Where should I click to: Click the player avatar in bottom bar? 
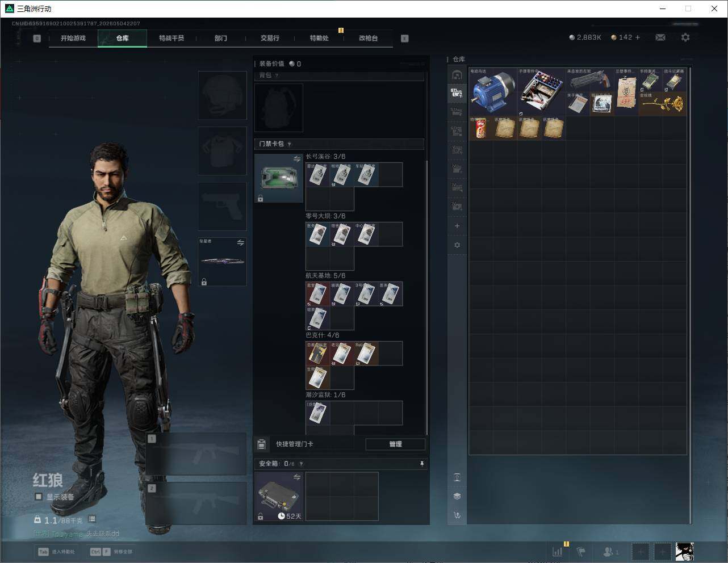coord(685,551)
